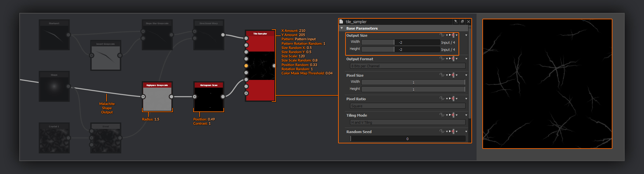Image resolution: width=644 pixels, height=174 pixels.
Task: Select the Directional Warp node
Action: point(209,35)
